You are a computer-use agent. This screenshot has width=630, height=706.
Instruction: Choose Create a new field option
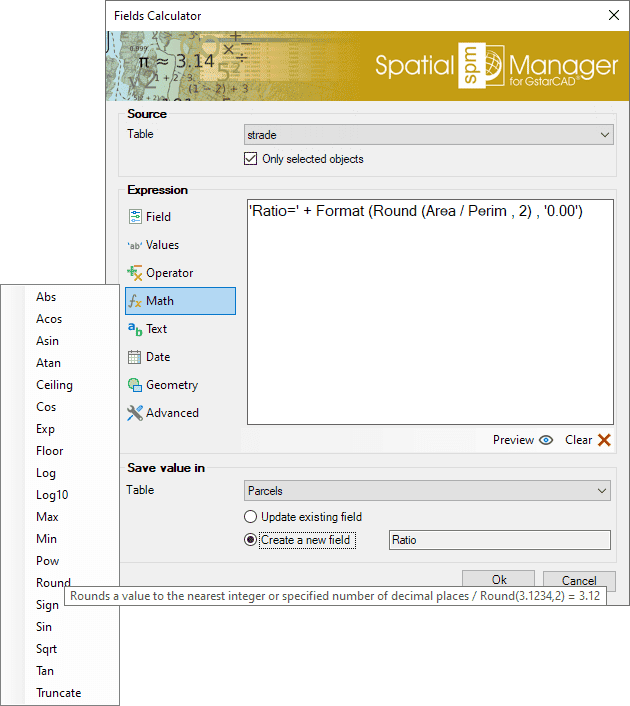coord(251,540)
